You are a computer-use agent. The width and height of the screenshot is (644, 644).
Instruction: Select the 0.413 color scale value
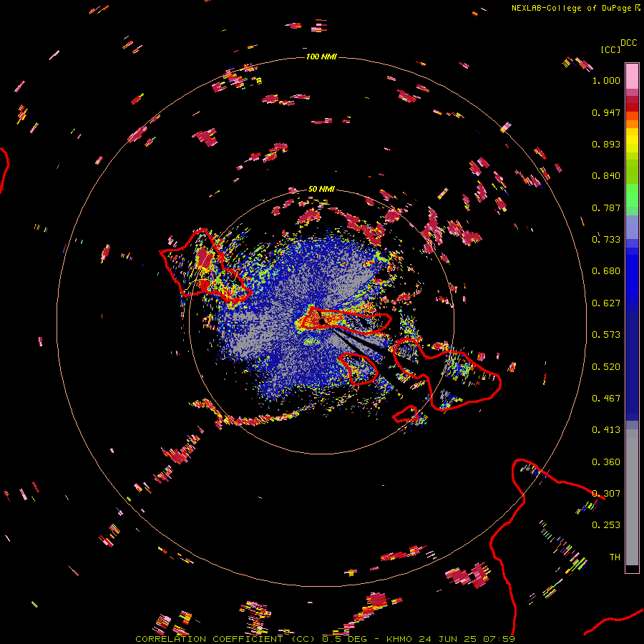[606, 430]
